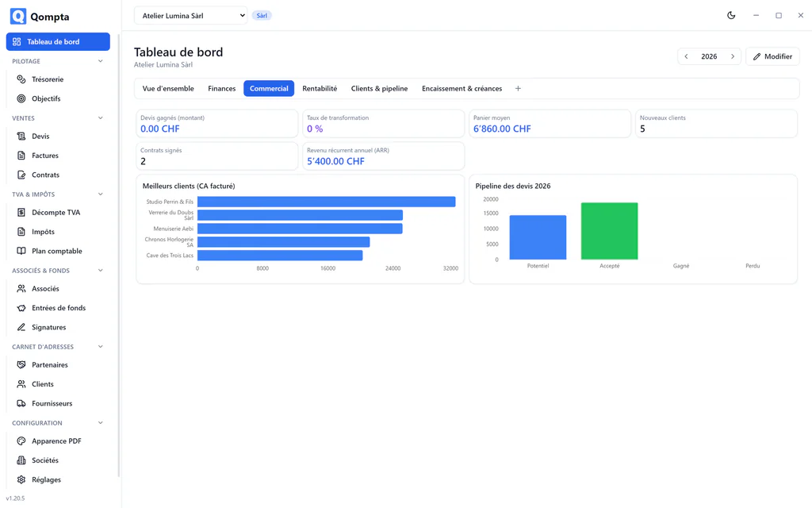Click the Nouveaux clients card
Viewport: 812px width, 508px height.
(x=716, y=123)
